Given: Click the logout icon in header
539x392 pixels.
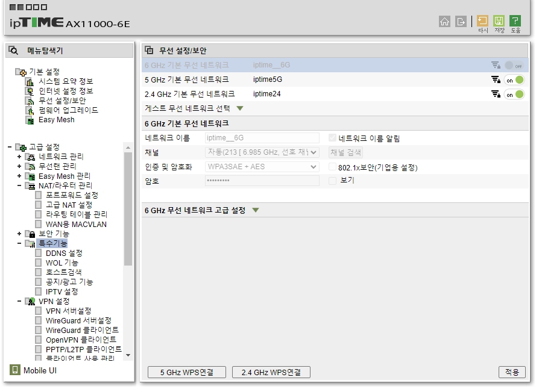Looking at the screenshot, I should (x=461, y=21).
